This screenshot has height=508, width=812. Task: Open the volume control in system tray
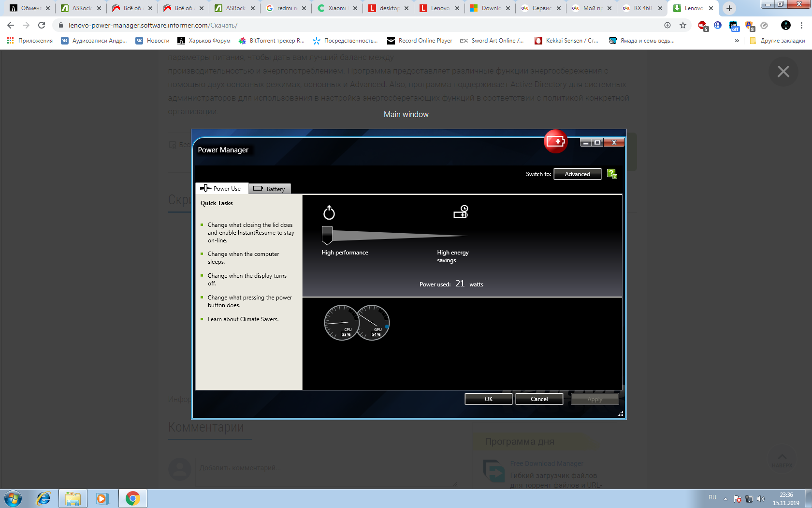pyautogui.click(x=761, y=498)
